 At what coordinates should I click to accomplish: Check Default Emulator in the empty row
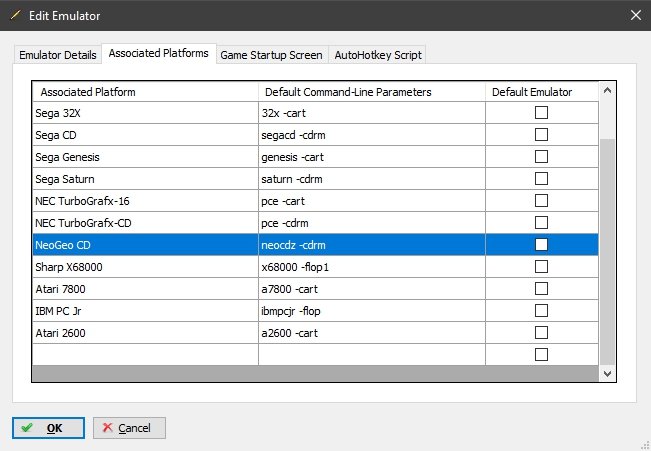541,355
